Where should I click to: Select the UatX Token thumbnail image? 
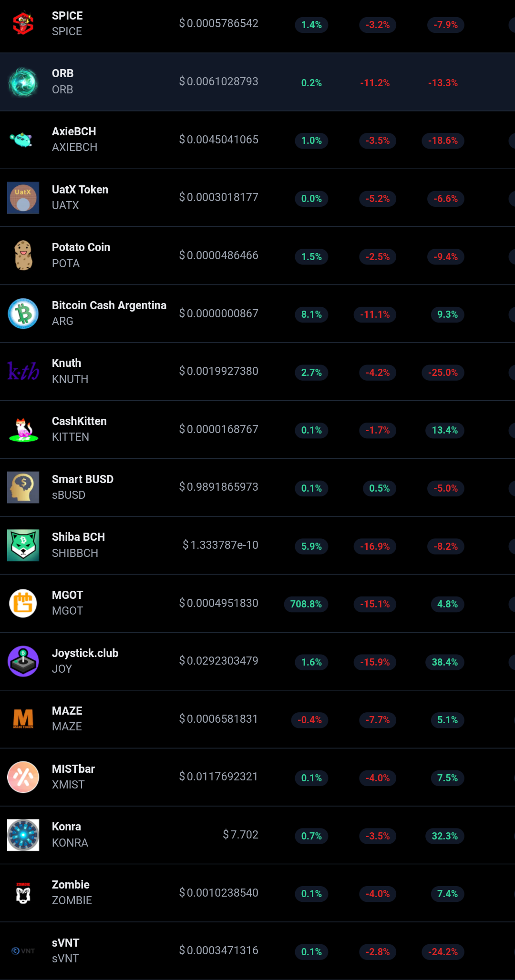click(x=23, y=198)
